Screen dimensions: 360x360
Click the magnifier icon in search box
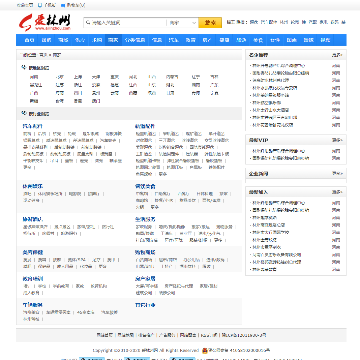(88, 23)
